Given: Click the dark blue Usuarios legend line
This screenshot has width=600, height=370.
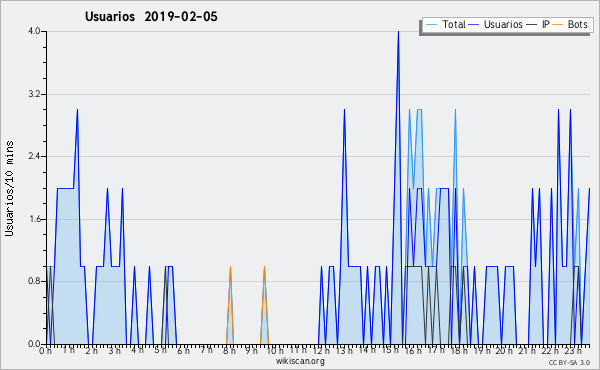Looking at the screenshot, I should pyautogui.click(x=474, y=25).
